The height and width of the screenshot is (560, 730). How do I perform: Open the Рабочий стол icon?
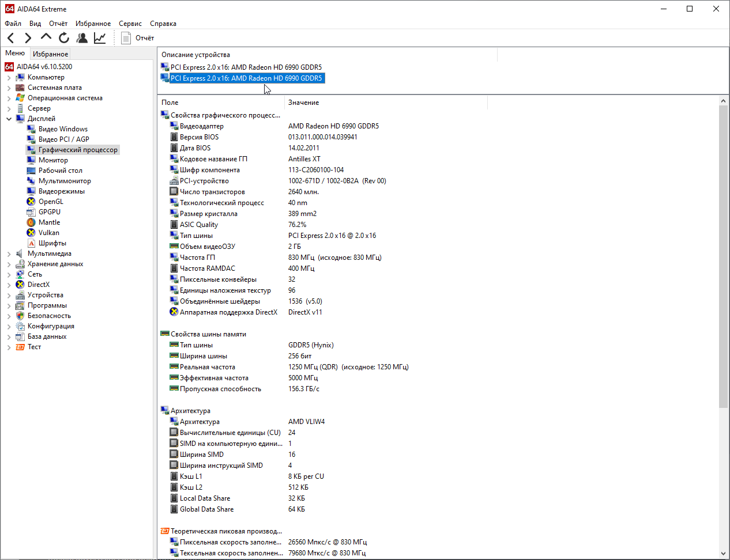tap(31, 171)
